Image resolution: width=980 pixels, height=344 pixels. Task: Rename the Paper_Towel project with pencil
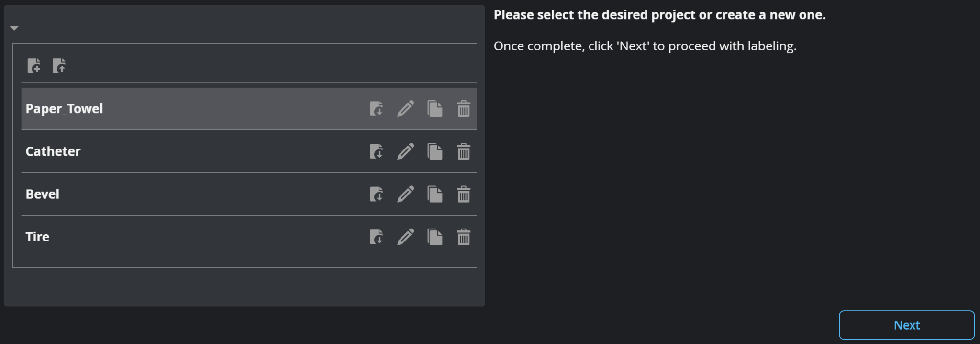[405, 109]
